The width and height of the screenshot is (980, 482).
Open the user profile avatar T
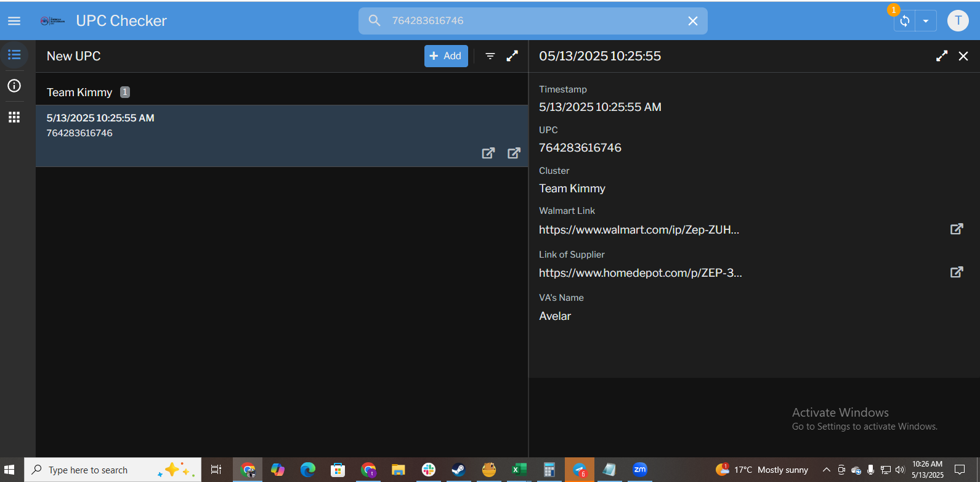click(x=957, y=21)
